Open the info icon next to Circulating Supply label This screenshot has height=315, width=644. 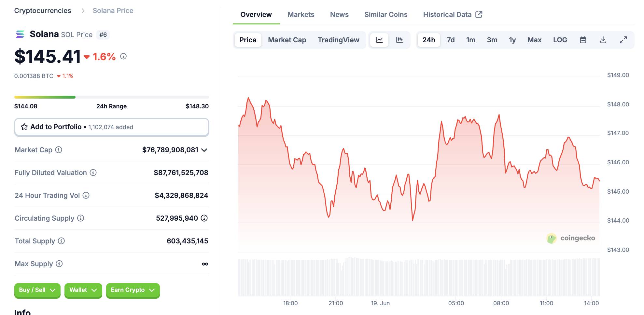[81, 218]
